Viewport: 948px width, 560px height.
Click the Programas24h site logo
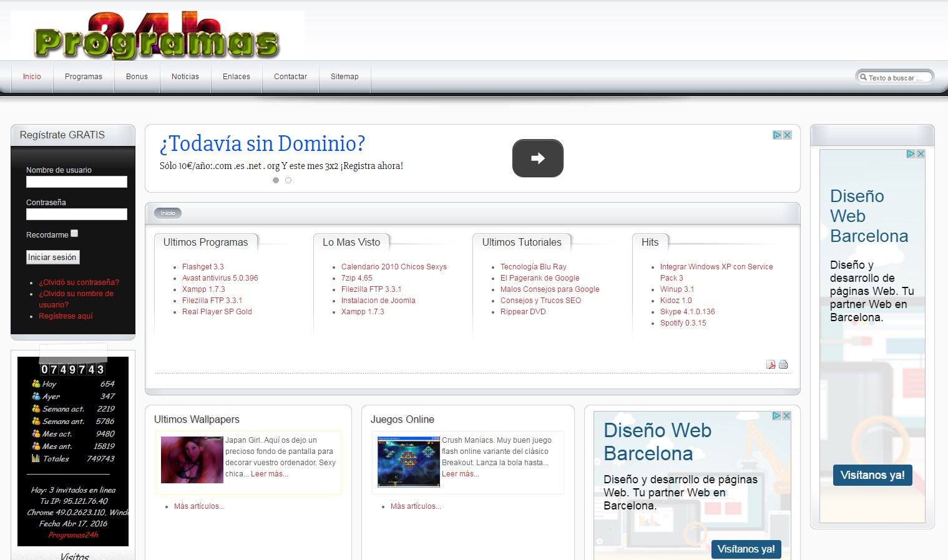click(157, 36)
